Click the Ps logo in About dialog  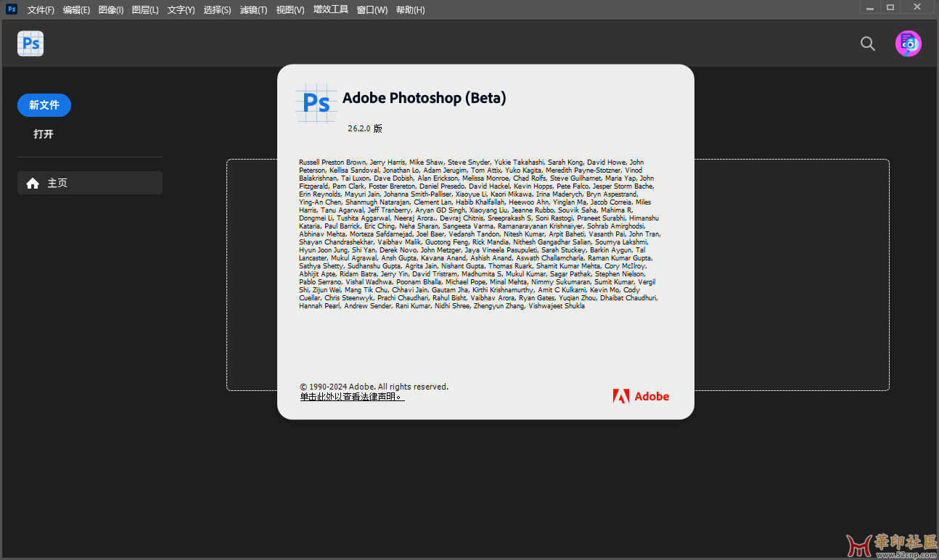(316, 103)
